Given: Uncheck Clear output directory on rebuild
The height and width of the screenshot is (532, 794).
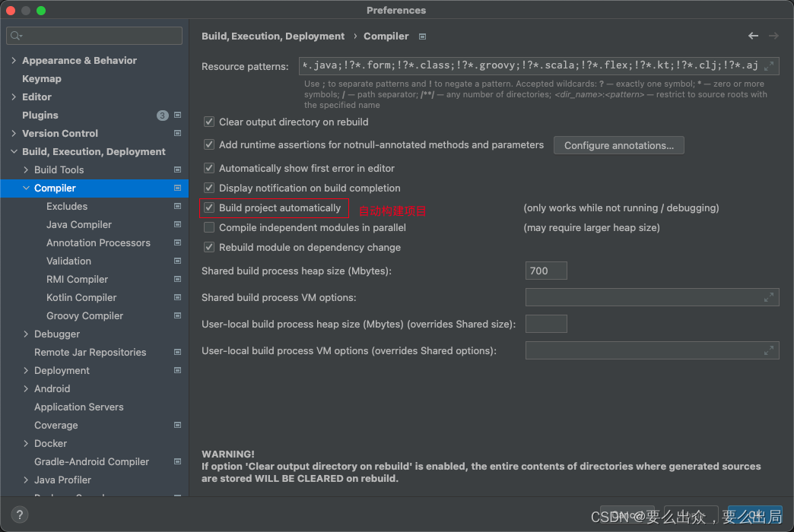Looking at the screenshot, I should pos(209,122).
